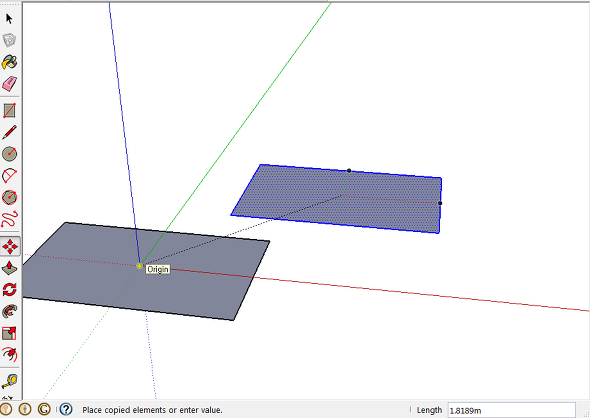Choose the Paint Bucket tool

[9, 62]
